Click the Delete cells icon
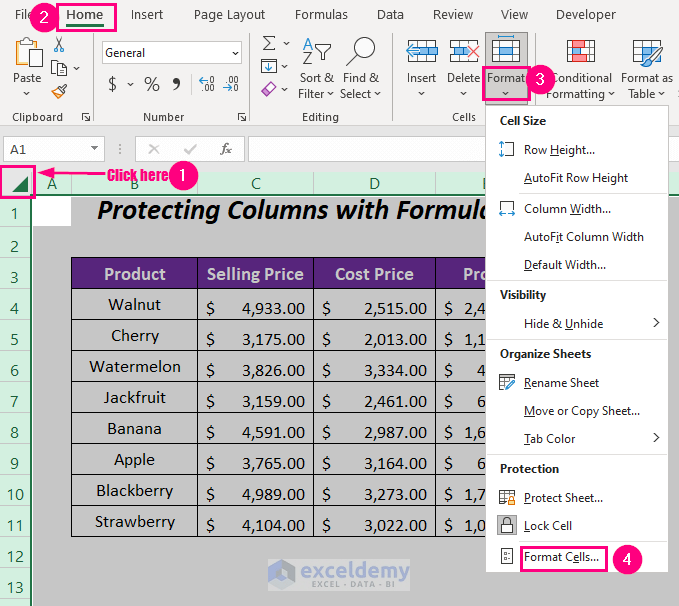This screenshot has height=606, width=679. tap(464, 51)
